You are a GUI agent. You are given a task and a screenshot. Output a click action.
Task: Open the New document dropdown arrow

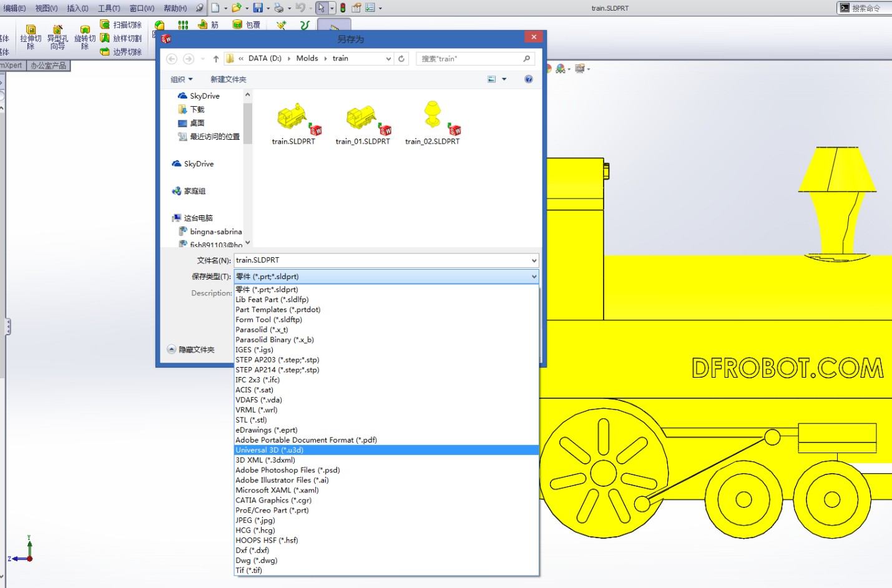(225, 8)
